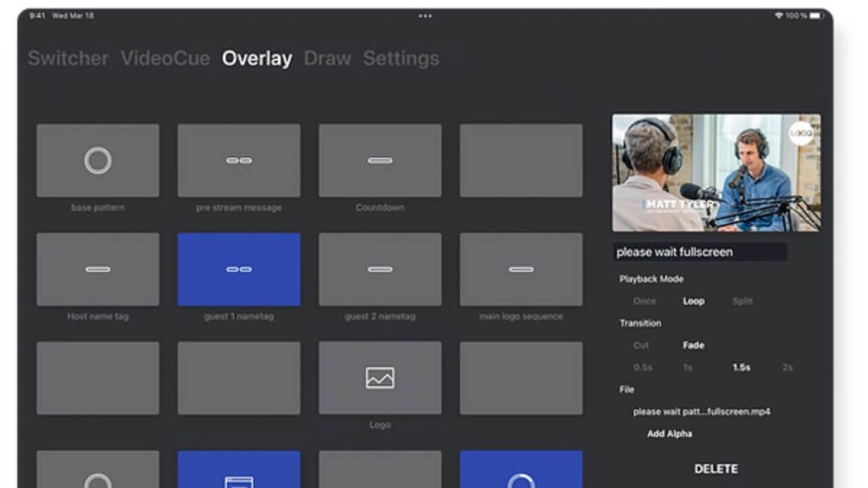Image resolution: width=868 pixels, height=488 pixels.
Task: Open the Switcher tab
Action: pyautogui.click(x=68, y=58)
